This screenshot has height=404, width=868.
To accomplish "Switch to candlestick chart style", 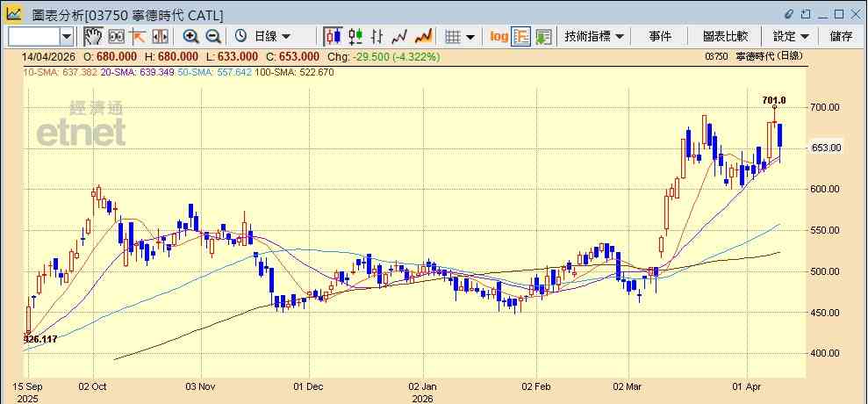I will pyautogui.click(x=333, y=37).
